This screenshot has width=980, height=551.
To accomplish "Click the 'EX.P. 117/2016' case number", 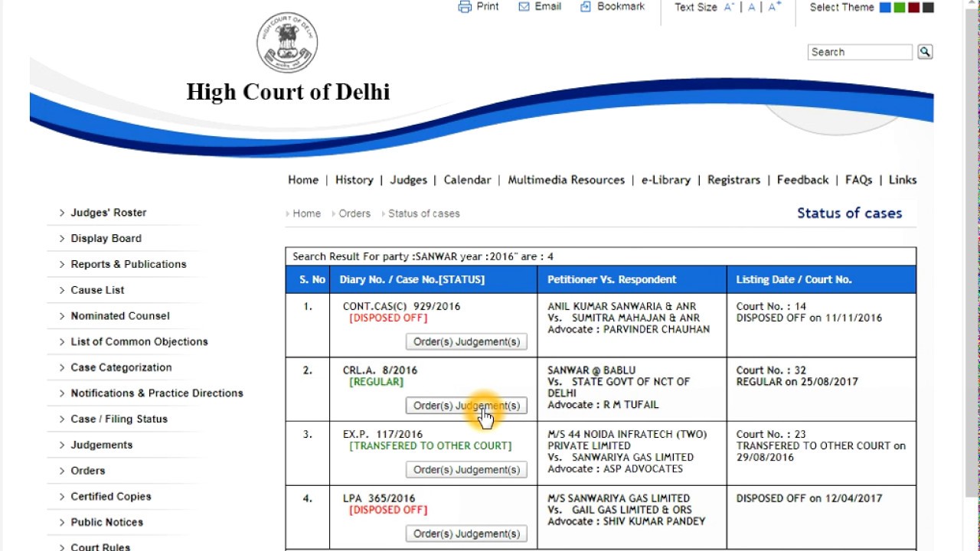I will click(382, 435).
